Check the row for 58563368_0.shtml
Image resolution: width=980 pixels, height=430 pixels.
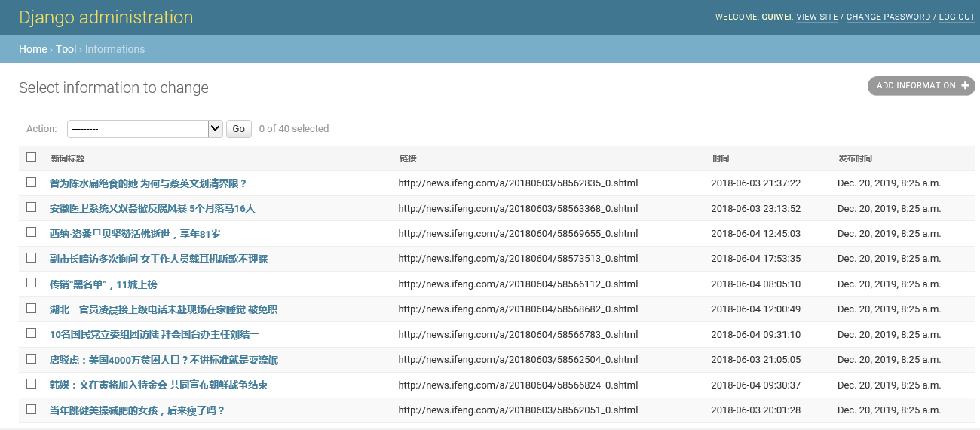tap(31, 207)
